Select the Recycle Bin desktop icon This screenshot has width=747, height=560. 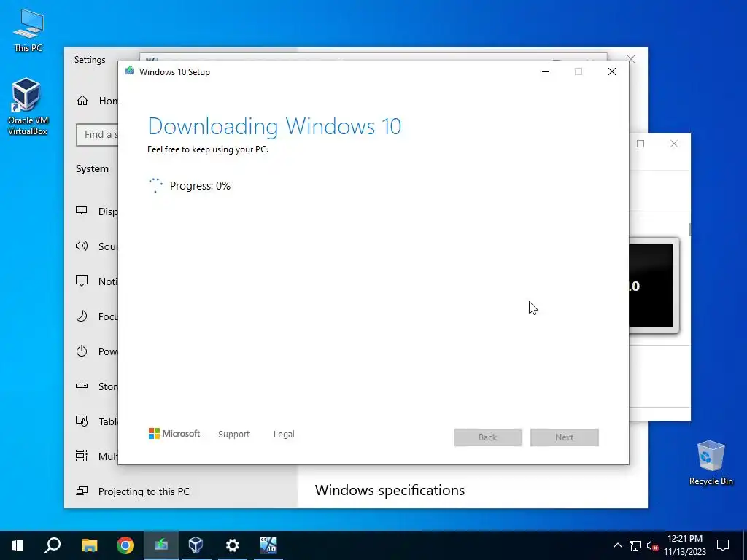tap(711, 463)
